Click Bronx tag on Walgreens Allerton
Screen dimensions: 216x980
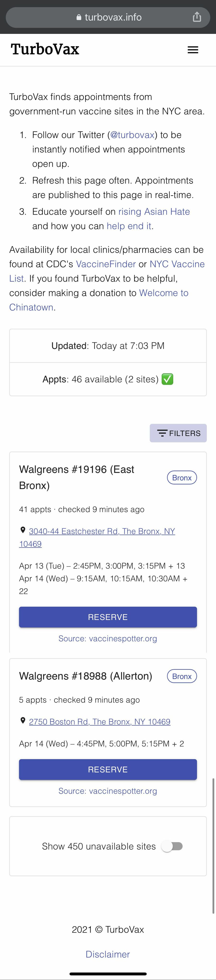182,676
